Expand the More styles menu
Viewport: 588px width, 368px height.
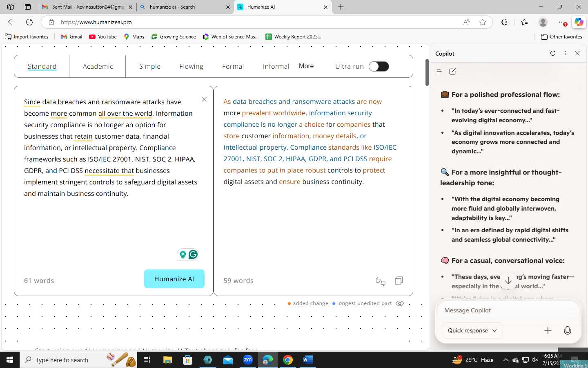[x=306, y=66]
